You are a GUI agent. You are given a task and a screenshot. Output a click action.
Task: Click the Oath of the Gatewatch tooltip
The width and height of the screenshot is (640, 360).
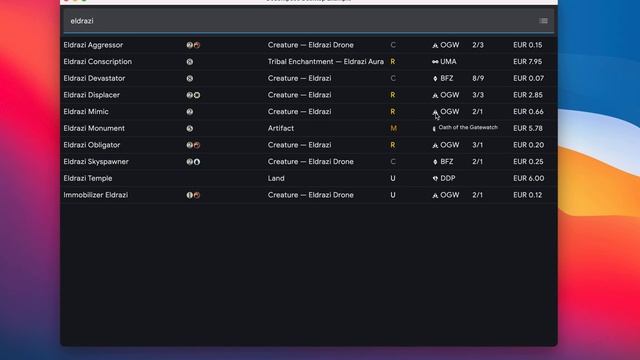tap(468, 127)
